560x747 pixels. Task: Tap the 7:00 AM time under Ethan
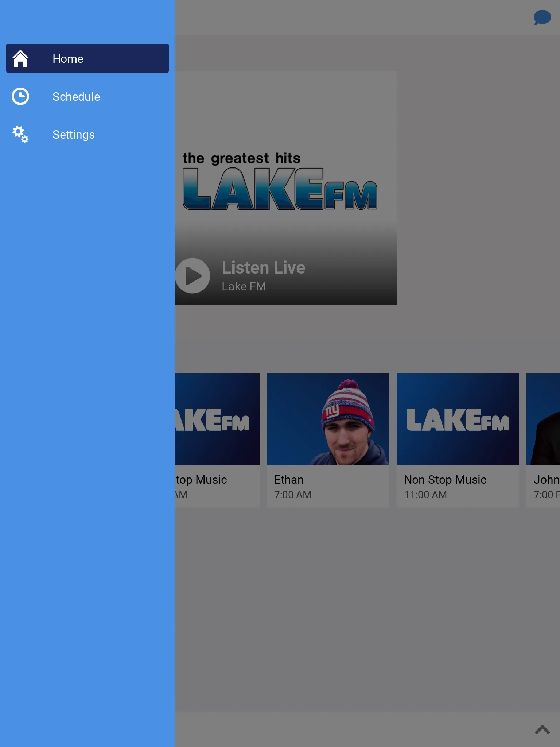pos(293,495)
